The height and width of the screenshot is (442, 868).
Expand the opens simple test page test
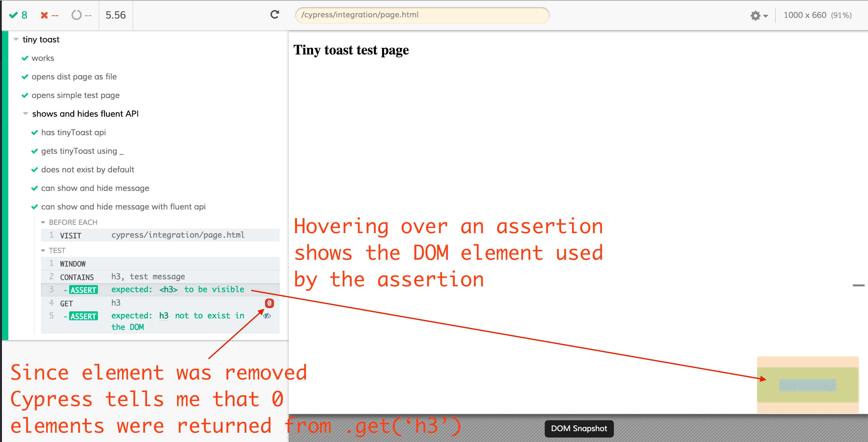[76, 95]
